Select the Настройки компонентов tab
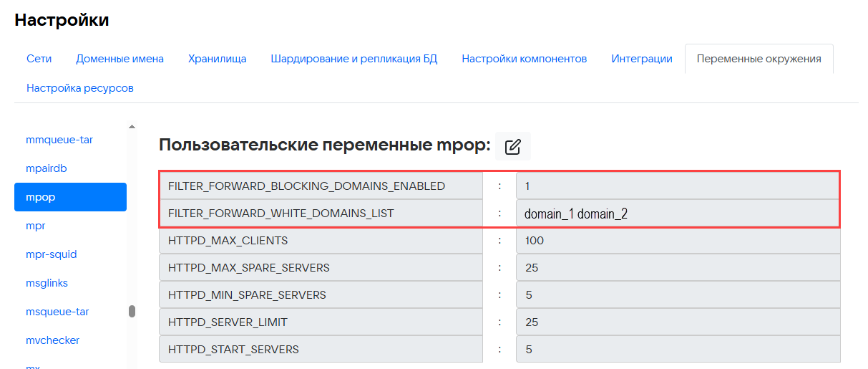 pos(524,59)
